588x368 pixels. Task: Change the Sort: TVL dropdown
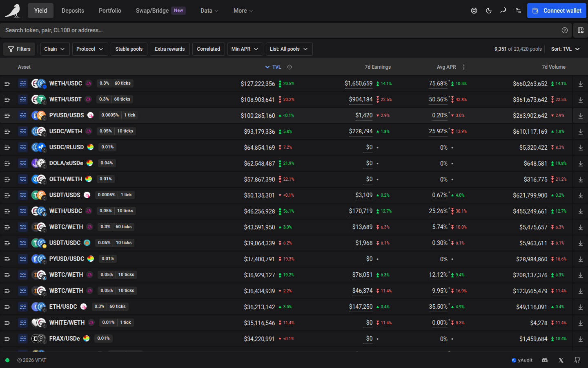(566, 49)
